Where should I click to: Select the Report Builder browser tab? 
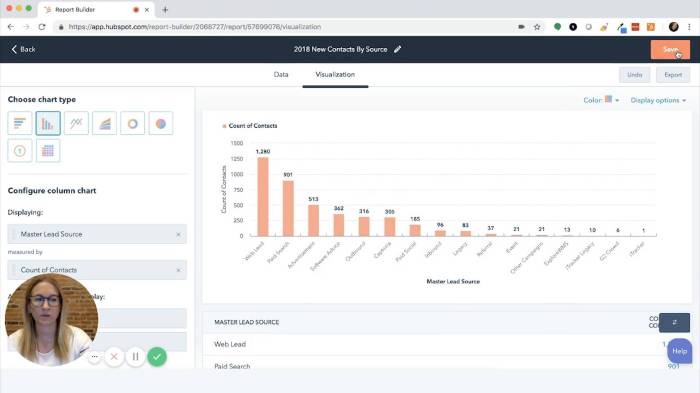(96, 9)
